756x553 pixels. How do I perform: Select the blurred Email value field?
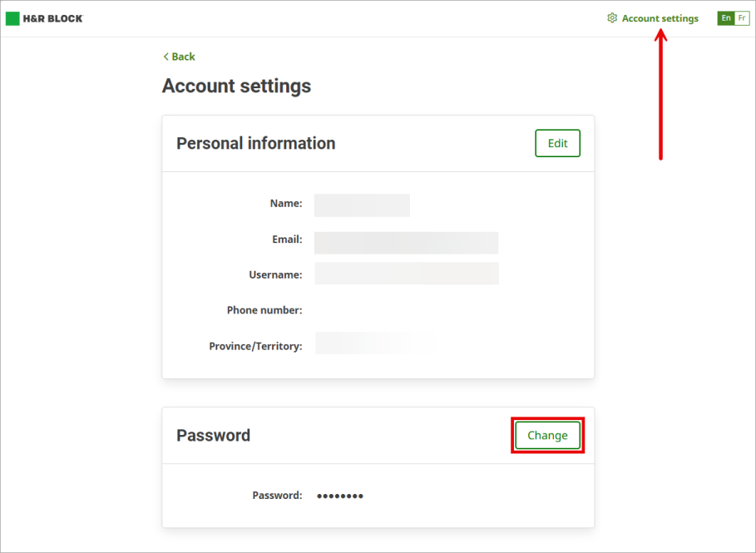[406, 242]
